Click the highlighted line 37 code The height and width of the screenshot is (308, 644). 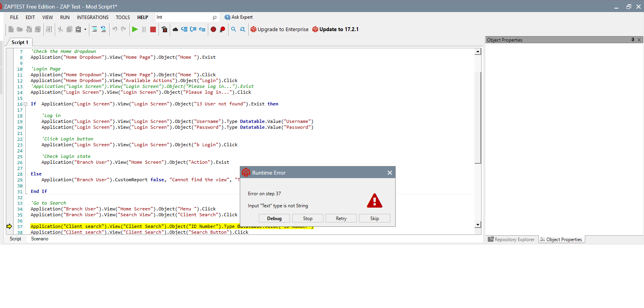[x=172, y=226]
